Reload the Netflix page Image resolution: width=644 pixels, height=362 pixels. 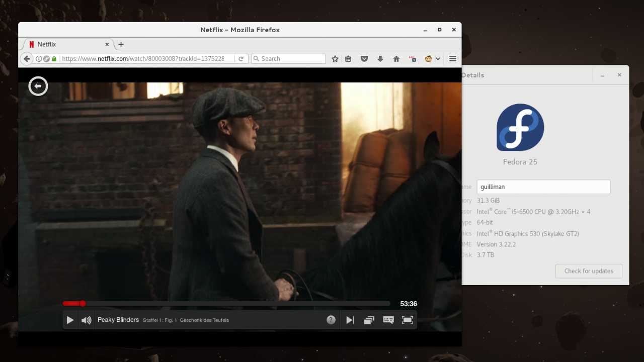[241, 59]
